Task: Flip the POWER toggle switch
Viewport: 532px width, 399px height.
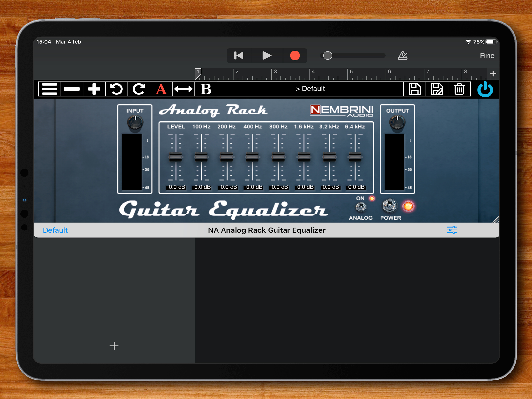Action: click(390, 206)
